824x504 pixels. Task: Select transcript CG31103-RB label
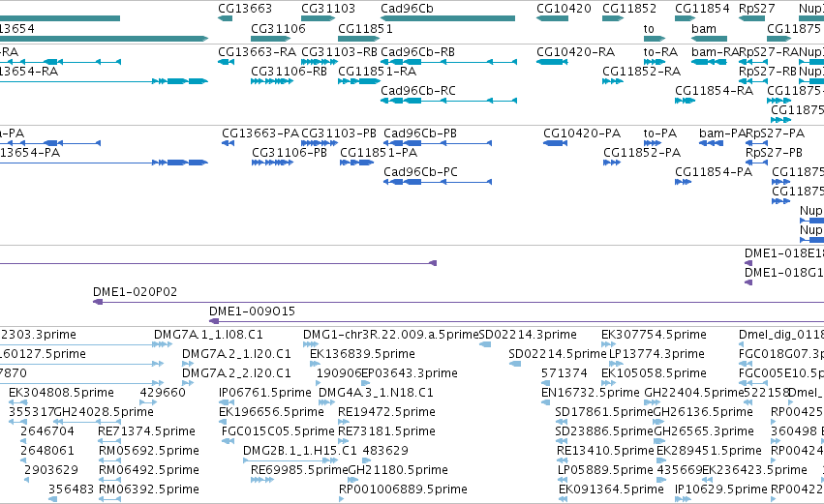(340, 52)
